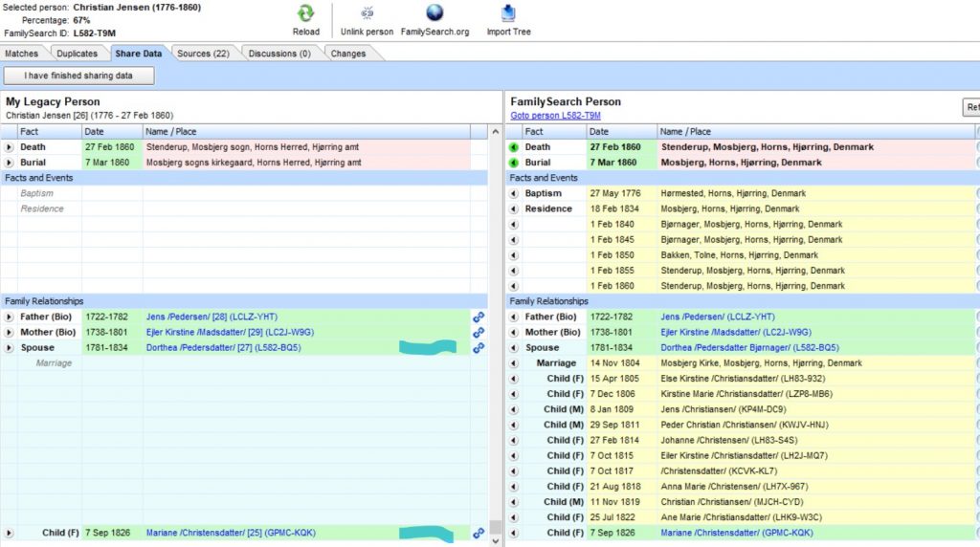Click Legacy list scrollbar down arrow
Screen dimensions: 980x547
tap(495, 540)
